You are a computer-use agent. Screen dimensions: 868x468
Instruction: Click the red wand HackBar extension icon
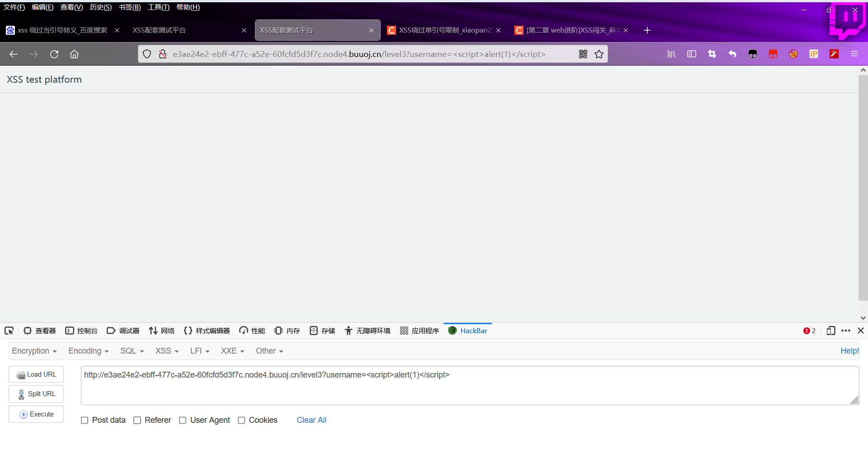[834, 54]
